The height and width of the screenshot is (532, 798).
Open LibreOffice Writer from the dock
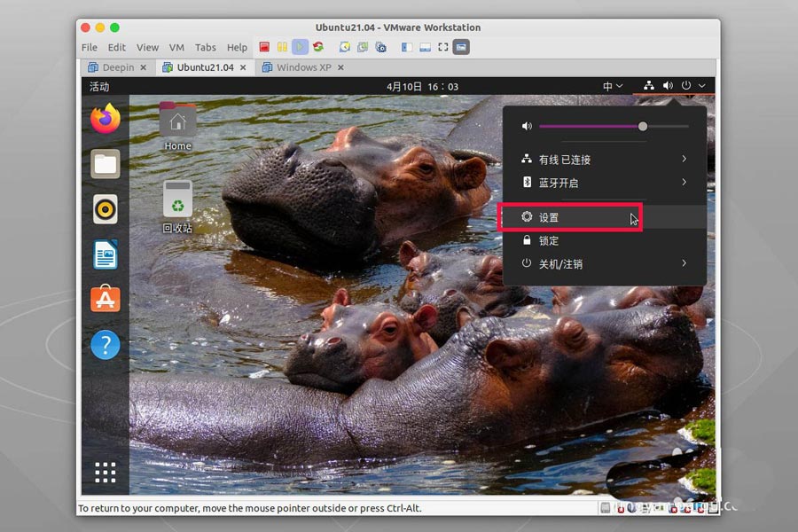click(106, 254)
